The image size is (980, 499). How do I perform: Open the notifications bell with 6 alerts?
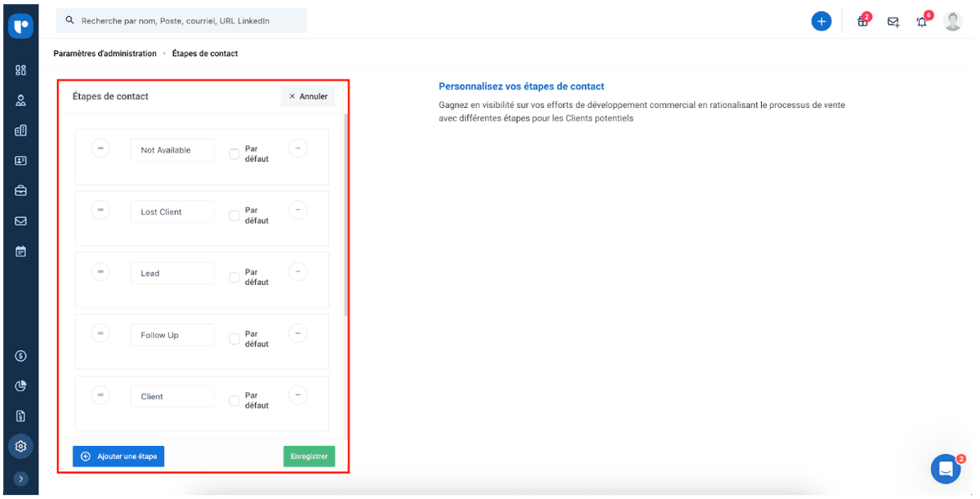point(922,21)
